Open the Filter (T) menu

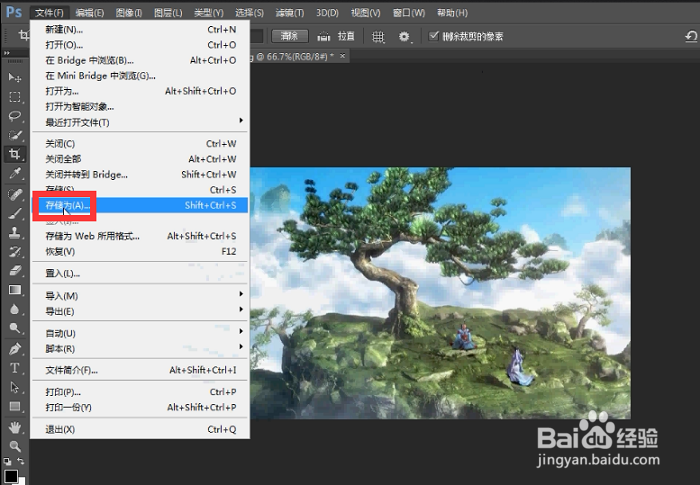tap(290, 13)
